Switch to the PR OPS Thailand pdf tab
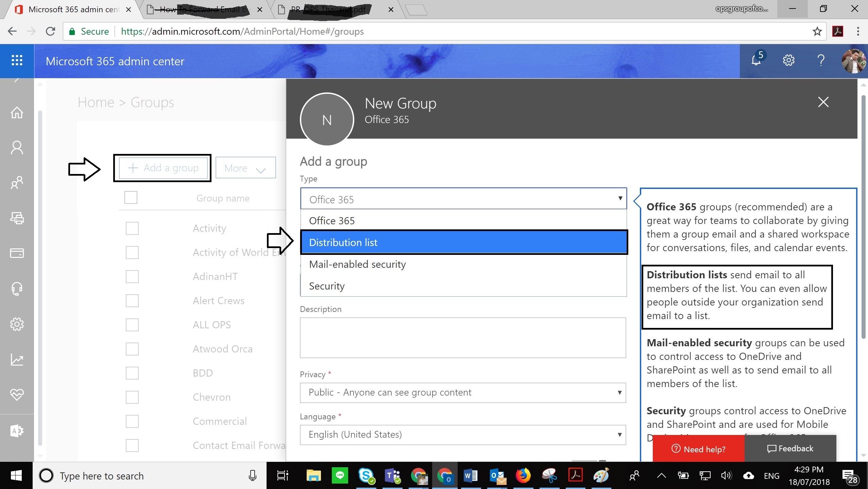 (x=328, y=9)
